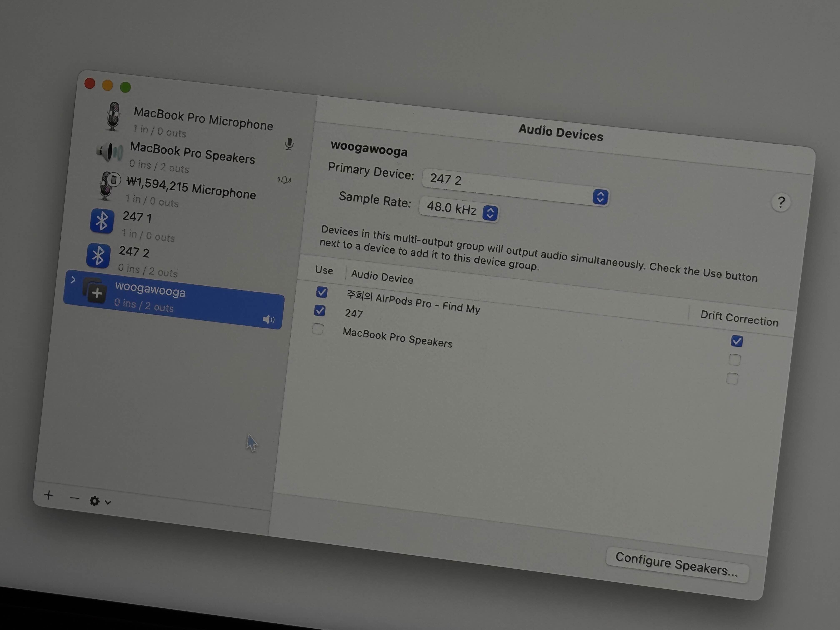Screen dimensions: 840x630
Task: Click the question mark help button
Action: tap(781, 202)
